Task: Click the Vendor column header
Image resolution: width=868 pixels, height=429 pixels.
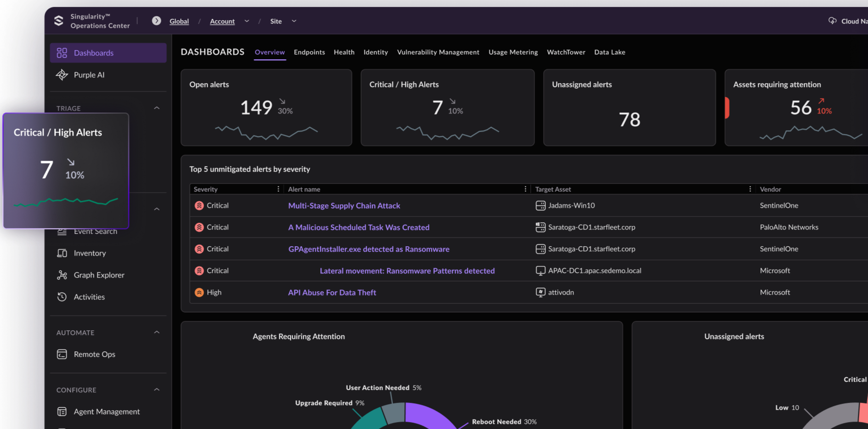Action: [771, 189]
